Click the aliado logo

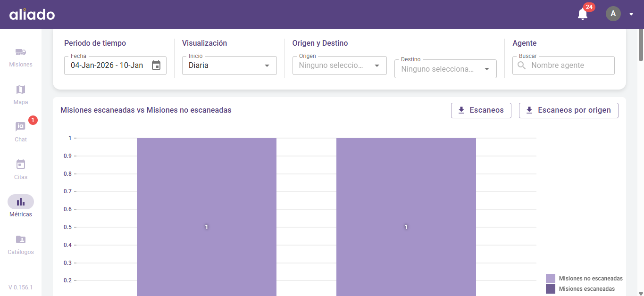coord(32,15)
